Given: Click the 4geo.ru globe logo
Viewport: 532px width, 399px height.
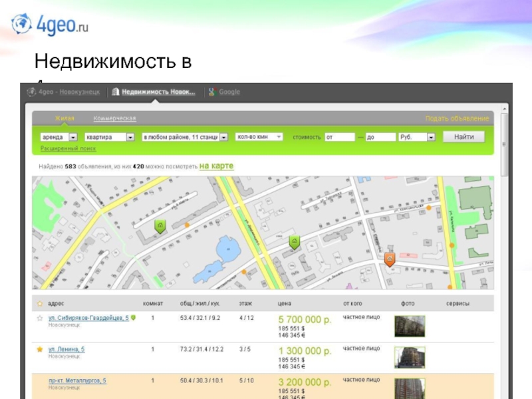Looking at the screenshot, I should coord(21,24).
